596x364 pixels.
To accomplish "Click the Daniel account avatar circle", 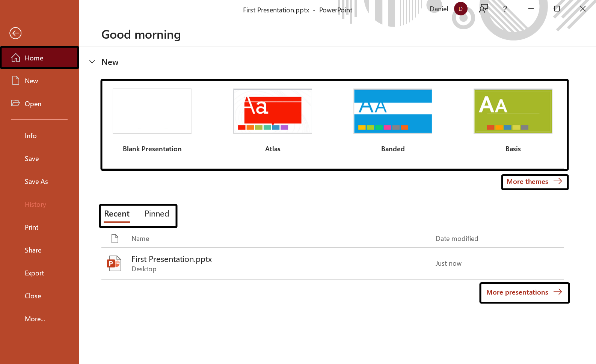I will click(460, 9).
